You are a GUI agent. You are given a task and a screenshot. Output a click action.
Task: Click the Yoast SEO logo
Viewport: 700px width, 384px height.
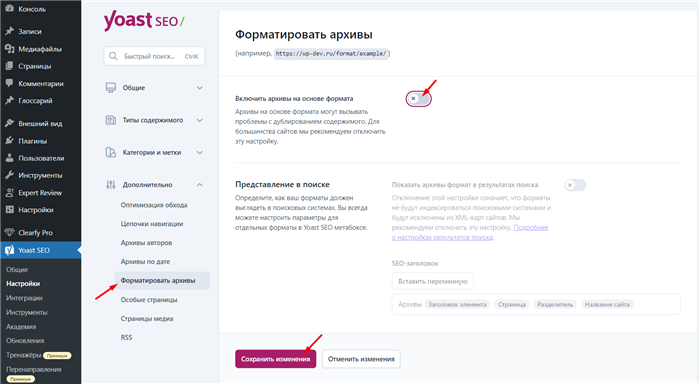coord(144,21)
